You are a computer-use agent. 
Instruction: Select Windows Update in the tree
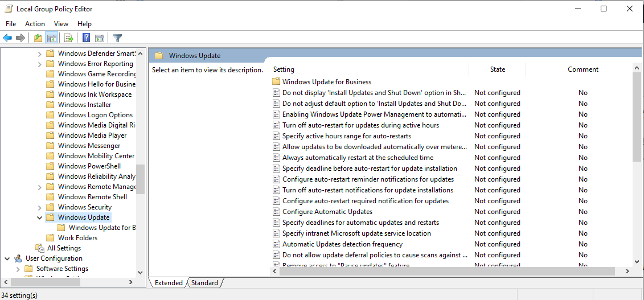tap(84, 217)
